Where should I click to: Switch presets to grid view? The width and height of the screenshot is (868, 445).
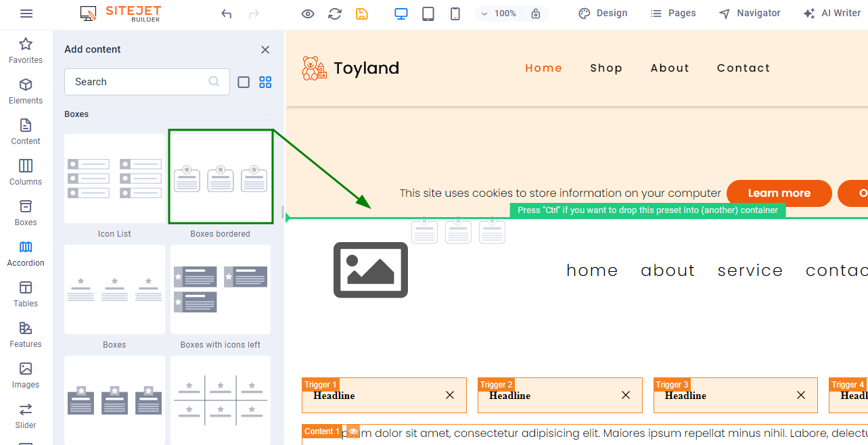pos(265,82)
